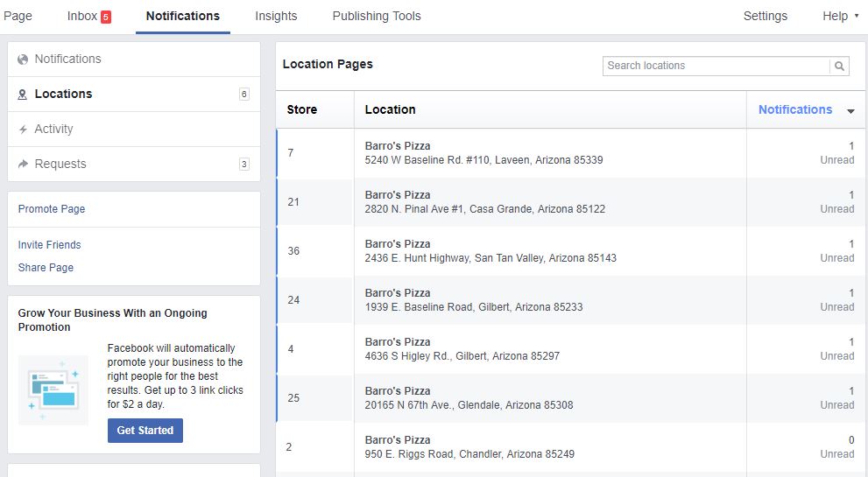Open the Notifications column sort arrow
This screenshot has width=868, height=477.
pyautogui.click(x=850, y=111)
